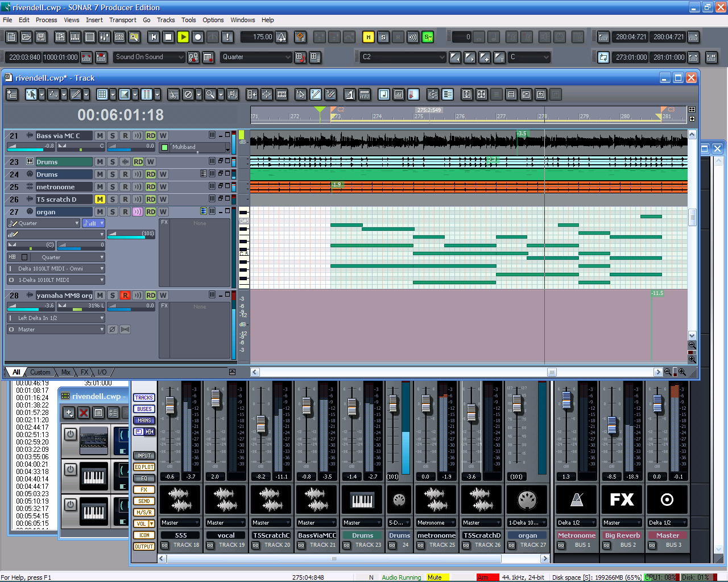Viewport: 728px width, 582px height.
Task: Open the Transport menu
Action: click(123, 20)
